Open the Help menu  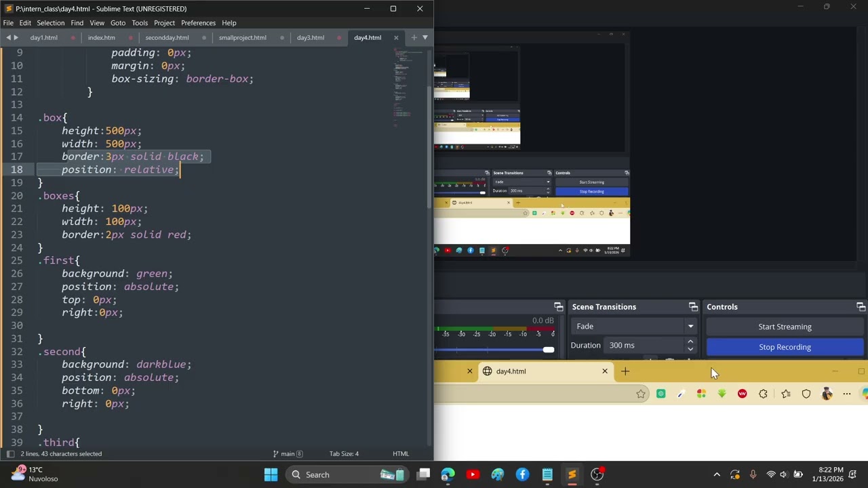229,22
